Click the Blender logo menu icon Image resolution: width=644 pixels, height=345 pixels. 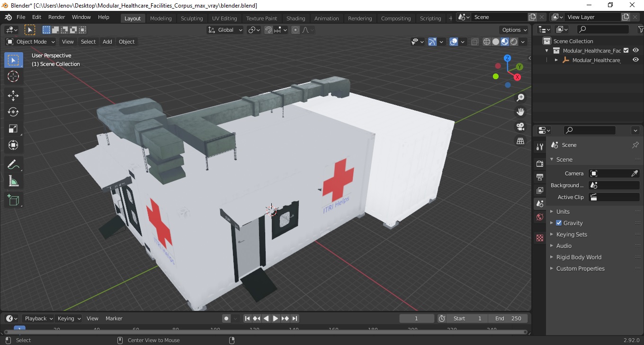pyautogui.click(x=8, y=17)
